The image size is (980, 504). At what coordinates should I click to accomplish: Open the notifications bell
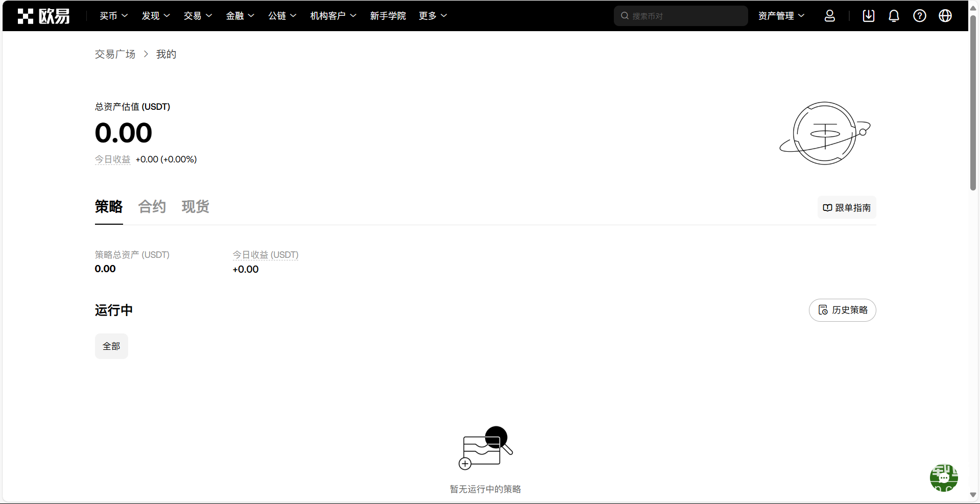point(894,16)
